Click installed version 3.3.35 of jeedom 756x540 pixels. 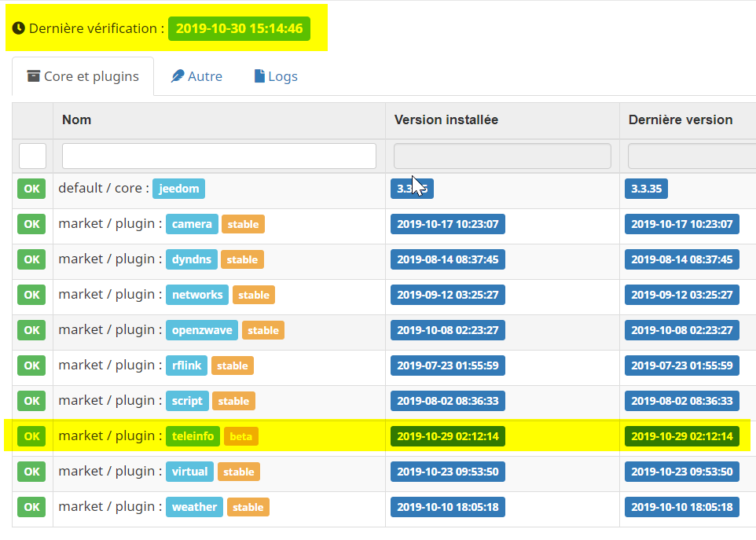[x=413, y=189]
